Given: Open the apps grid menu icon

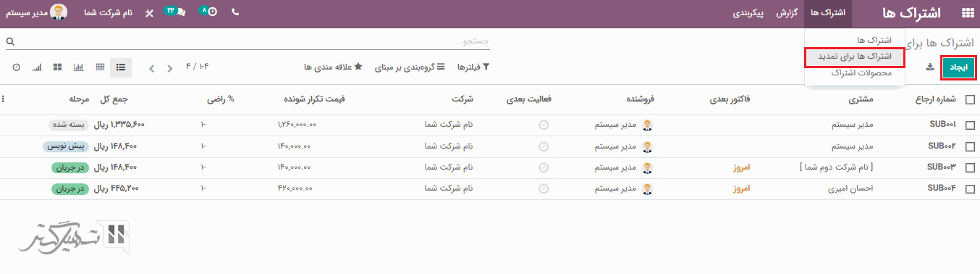Looking at the screenshot, I should click(x=967, y=13).
